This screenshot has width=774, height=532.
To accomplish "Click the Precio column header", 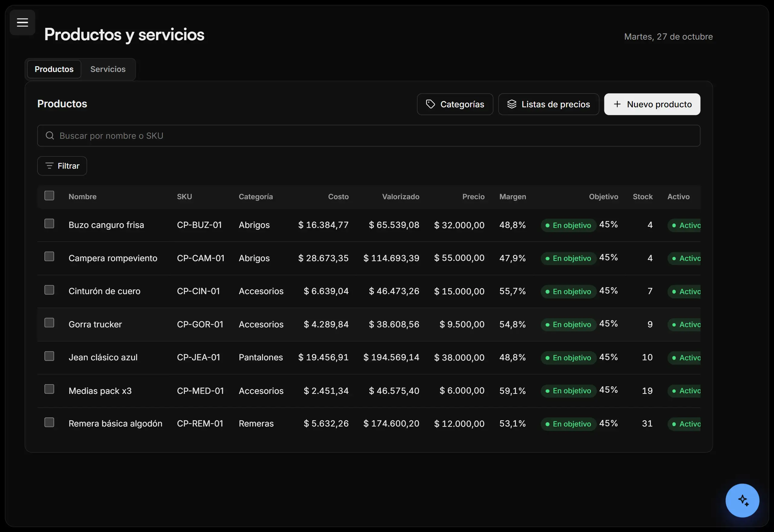I will click(x=473, y=197).
